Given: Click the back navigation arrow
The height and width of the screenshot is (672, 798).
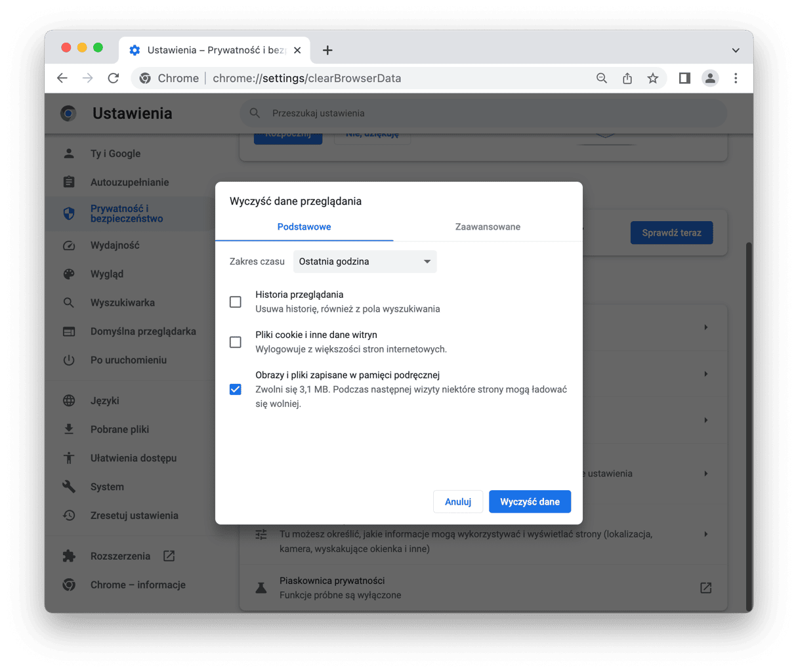Looking at the screenshot, I should point(62,78).
